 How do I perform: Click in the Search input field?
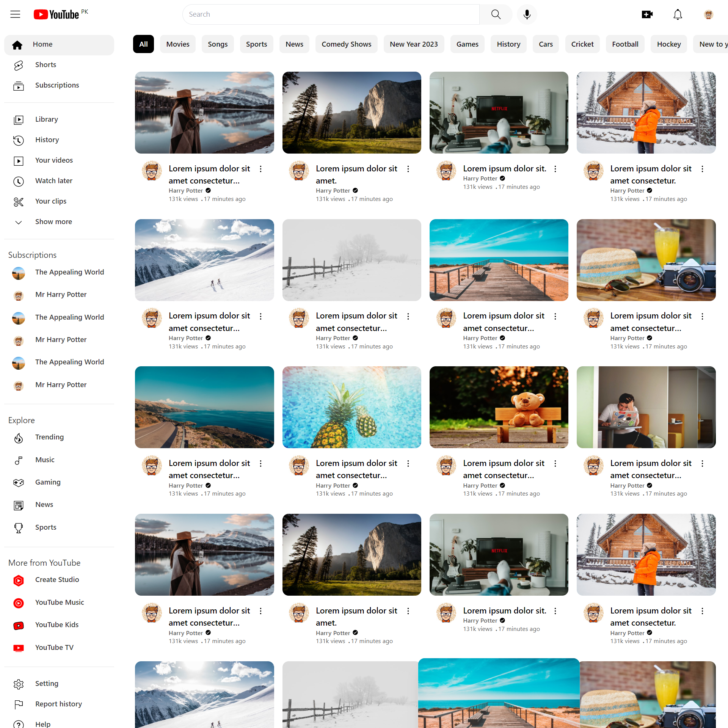tap(331, 14)
